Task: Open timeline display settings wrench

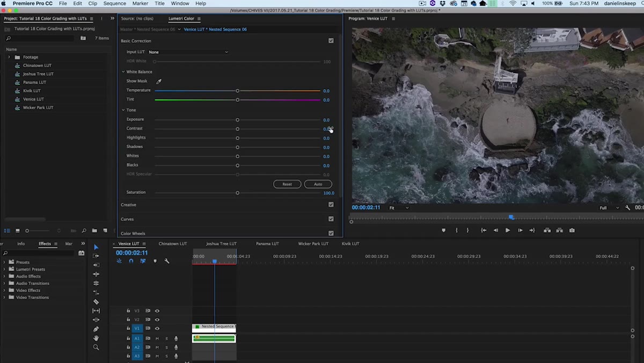Action: (x=167, y=261)
